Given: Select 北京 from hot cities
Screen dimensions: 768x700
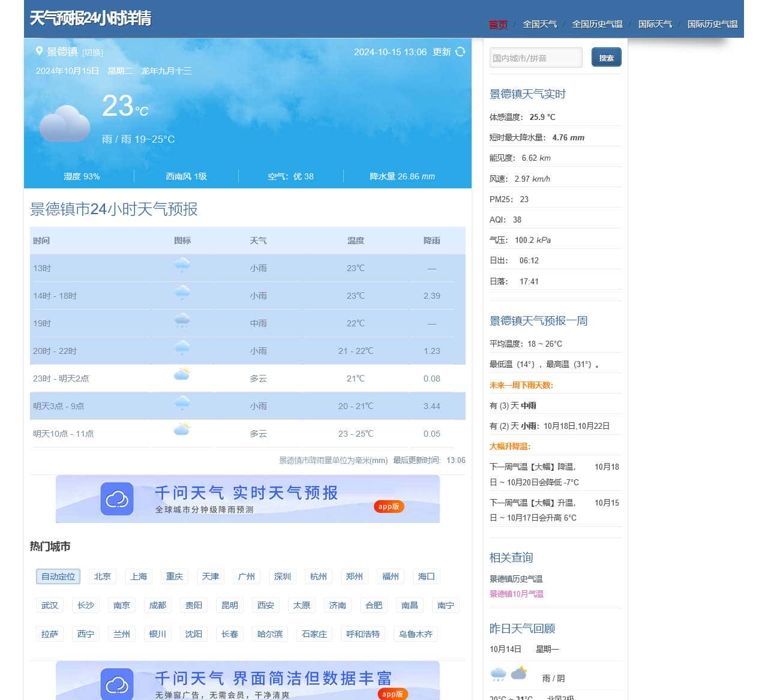Looking at the screenshot, I should tap(102, 576).
